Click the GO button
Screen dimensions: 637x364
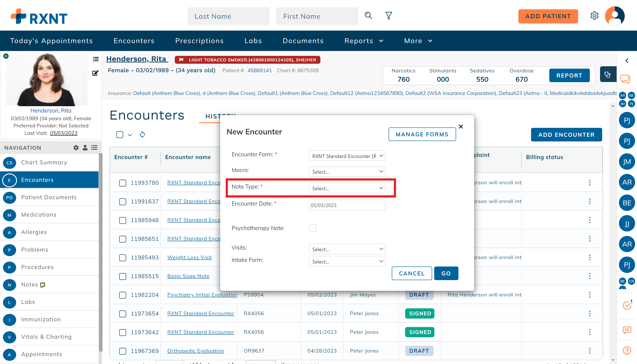(x=446, y=273)
